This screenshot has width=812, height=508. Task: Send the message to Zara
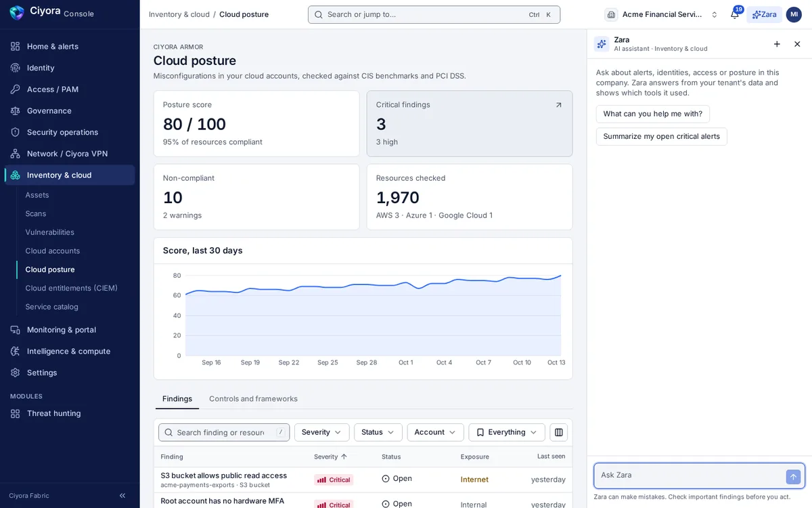pos(793,477)
